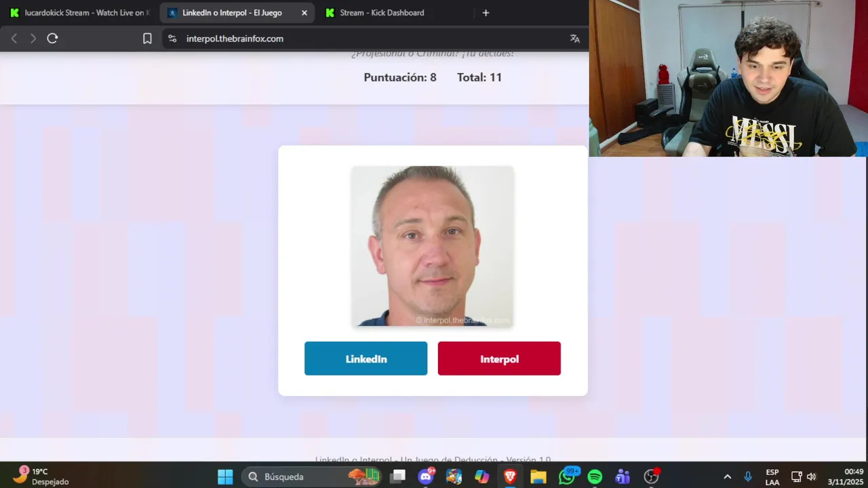Open the site settings icon in address bar

pos(172,39)
